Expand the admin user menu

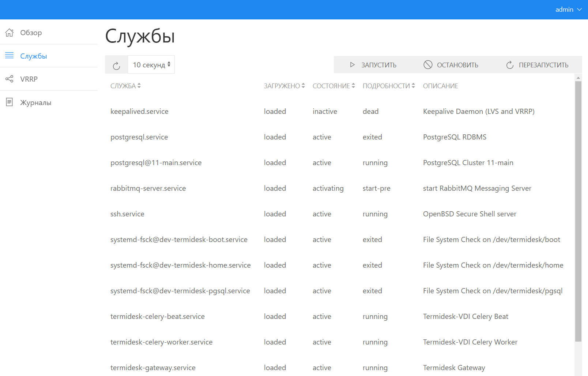[x=568, y=10]
